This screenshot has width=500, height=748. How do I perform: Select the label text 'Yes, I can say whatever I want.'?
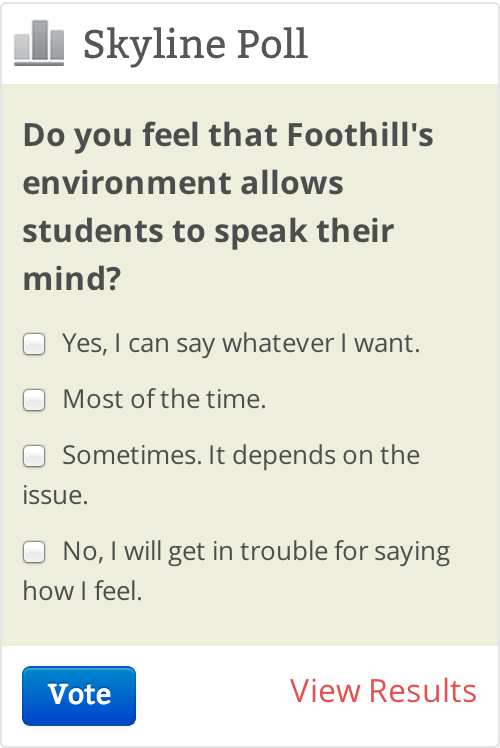pos(241,343)
